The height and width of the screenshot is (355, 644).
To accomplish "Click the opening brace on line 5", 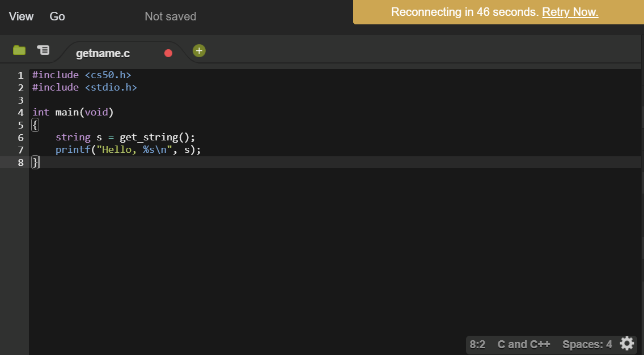I will tap(35, 125).
